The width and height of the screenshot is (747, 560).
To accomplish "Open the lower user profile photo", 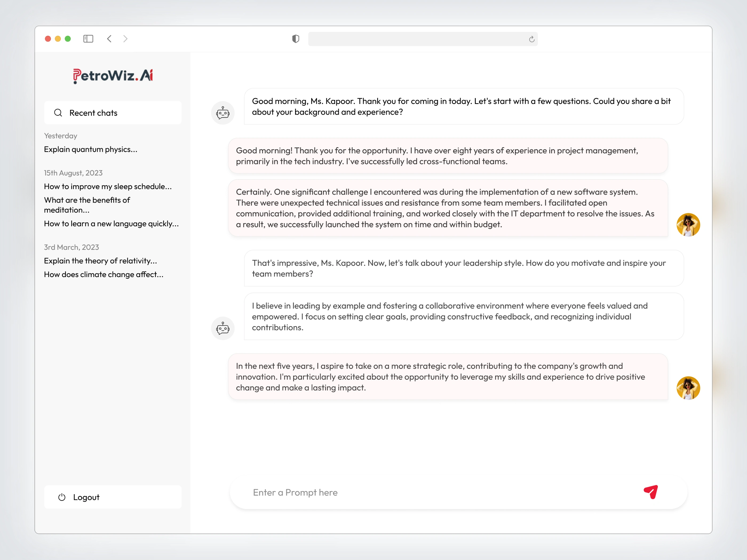I will point(688,388).
